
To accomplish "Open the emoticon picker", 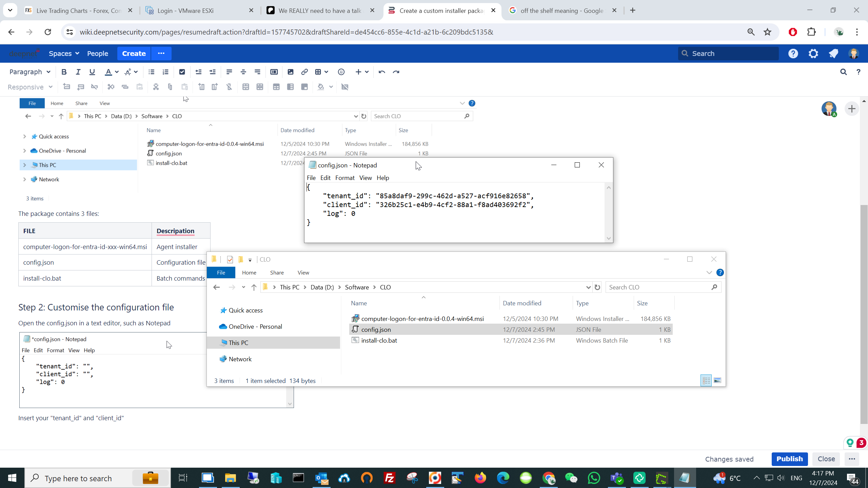I will 341,72.
